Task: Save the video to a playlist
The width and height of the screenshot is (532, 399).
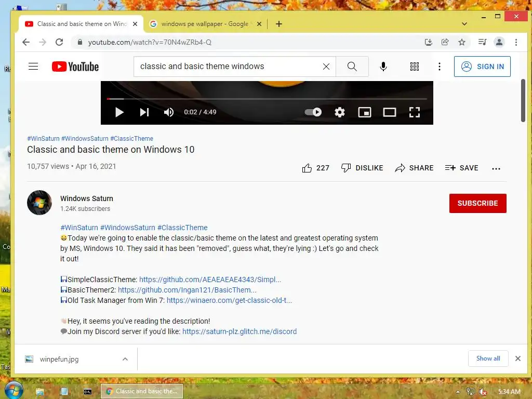Action: tap(462, 168)
